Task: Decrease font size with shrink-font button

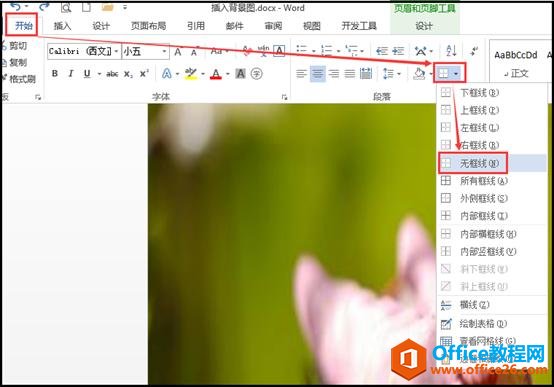Action: 194,52
